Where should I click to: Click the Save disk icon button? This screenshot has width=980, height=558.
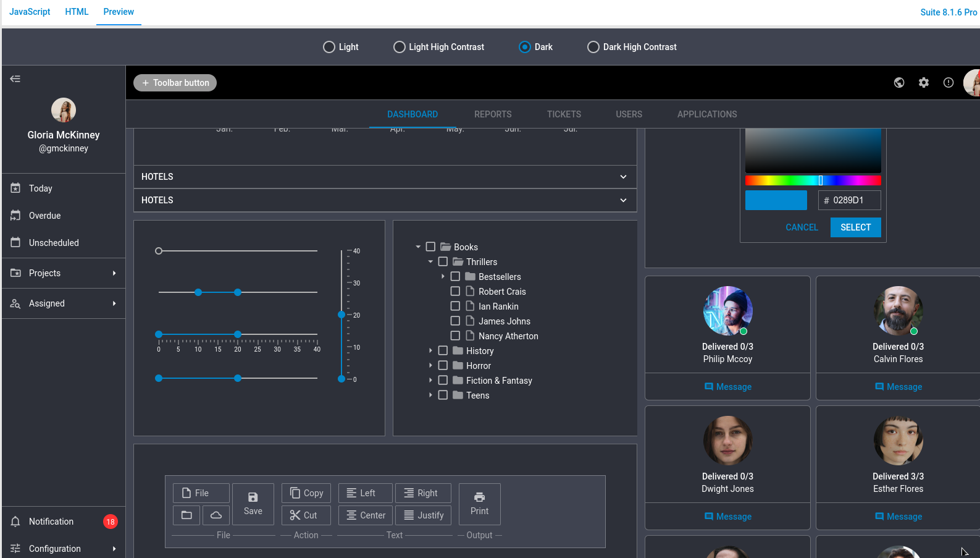tap(253, 504)
